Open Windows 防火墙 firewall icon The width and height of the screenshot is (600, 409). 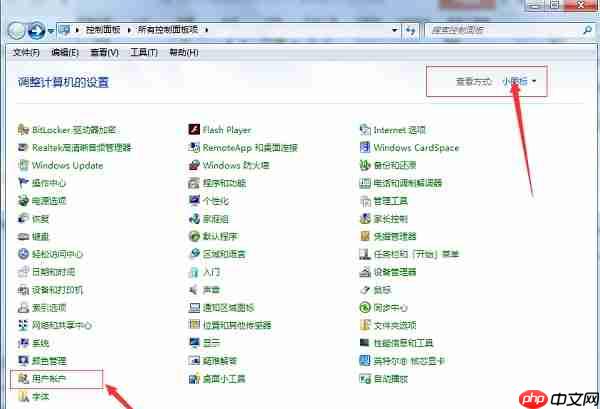click(x=194, y=165)
